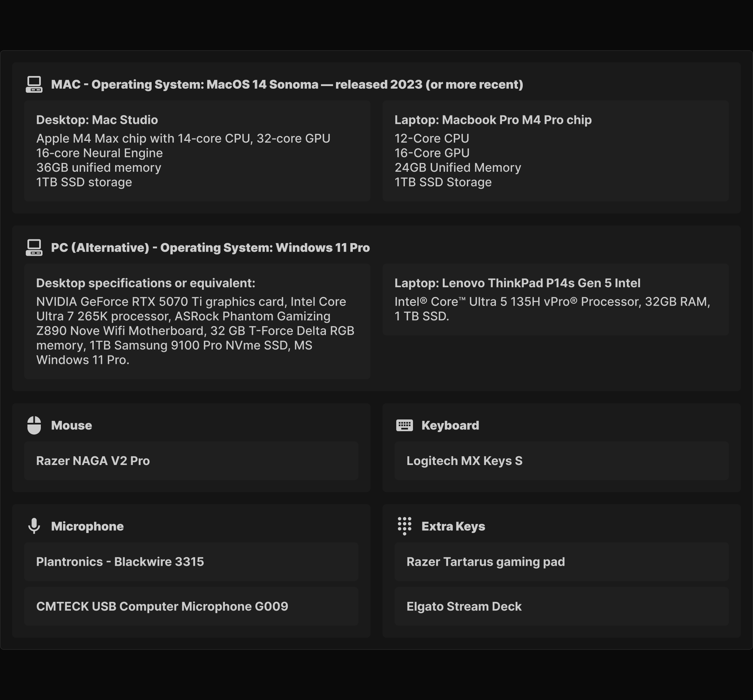
Task: Click the "Extra Keys" section heading
Action: click(x=453, y=526)
